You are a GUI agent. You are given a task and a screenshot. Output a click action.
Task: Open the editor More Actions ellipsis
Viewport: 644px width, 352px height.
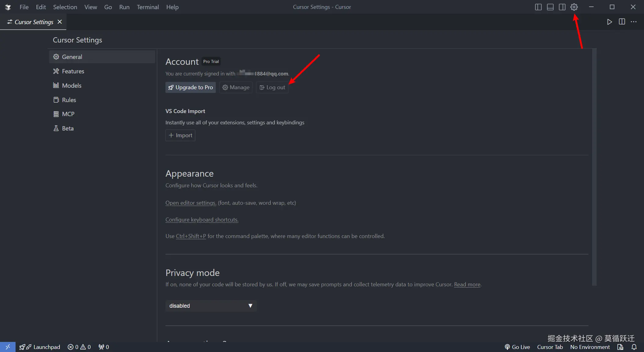[634, 22]
